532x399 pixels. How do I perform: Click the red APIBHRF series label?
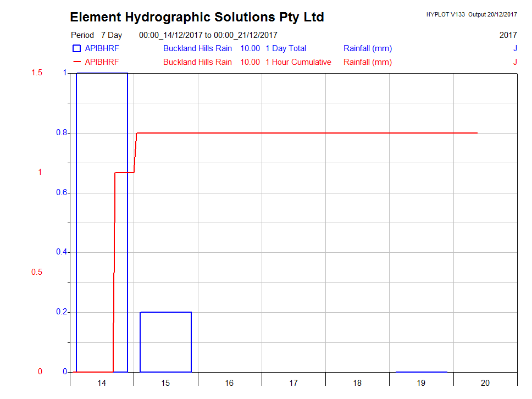coord(102,62)
